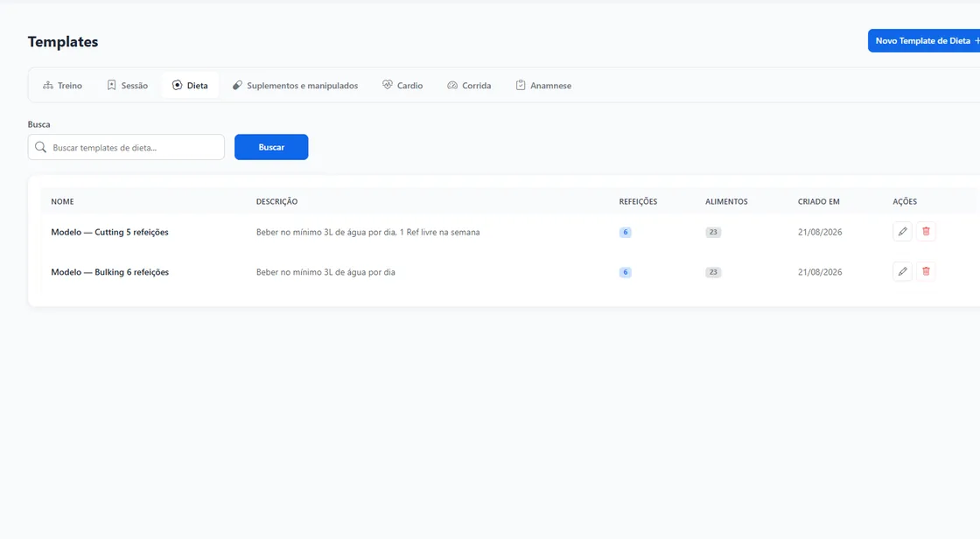Click the magnifier icon in search box
The width and height of the screenshot is (980, 539).
40,148
